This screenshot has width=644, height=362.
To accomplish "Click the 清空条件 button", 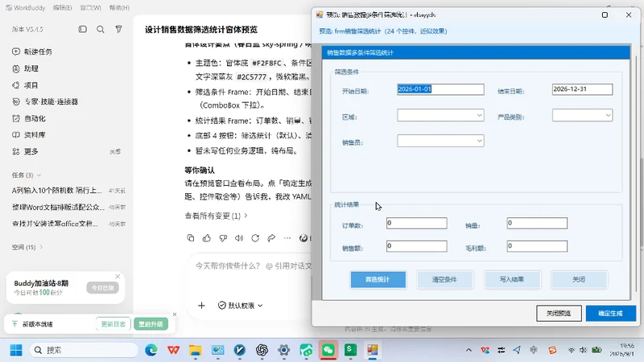I will 444,279.
